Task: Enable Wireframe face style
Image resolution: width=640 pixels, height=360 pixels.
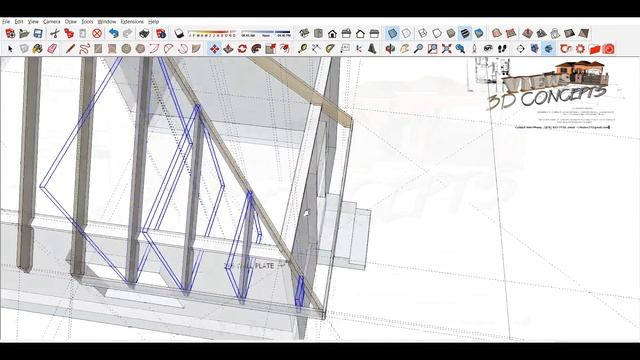Action: (x=423, y=33)
